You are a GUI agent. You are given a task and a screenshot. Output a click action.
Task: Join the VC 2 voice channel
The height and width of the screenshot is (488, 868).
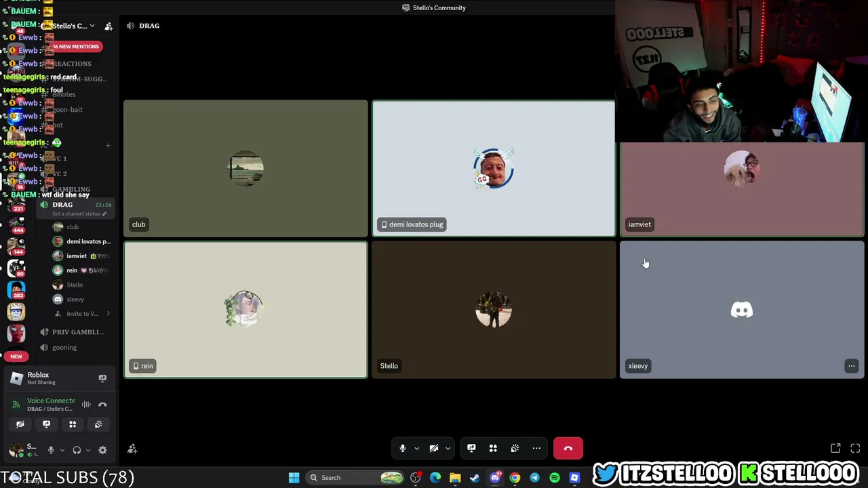pos(60,174)
